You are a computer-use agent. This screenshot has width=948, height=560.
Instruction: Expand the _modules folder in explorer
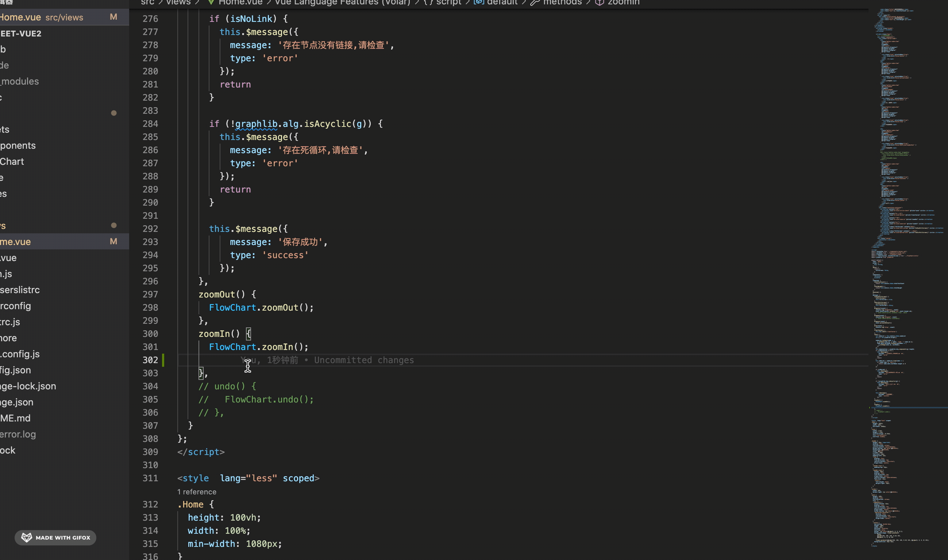click(x=20, y=81)
